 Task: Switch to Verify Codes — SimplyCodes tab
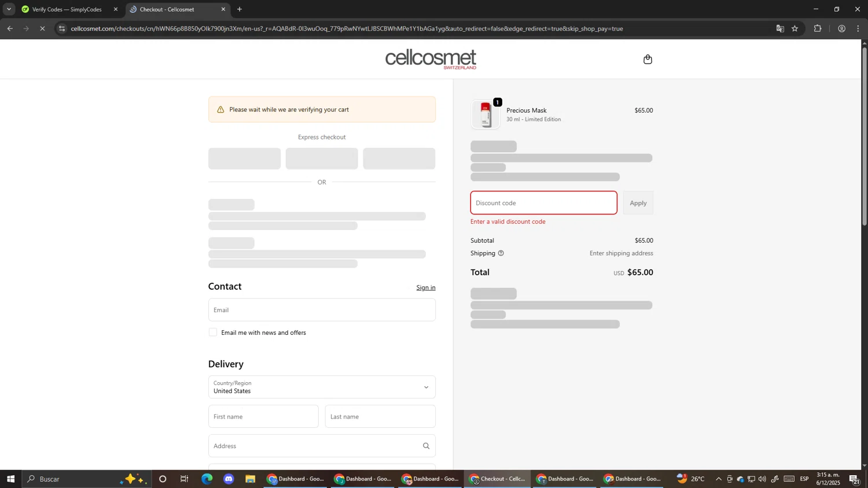pos(67,9)
